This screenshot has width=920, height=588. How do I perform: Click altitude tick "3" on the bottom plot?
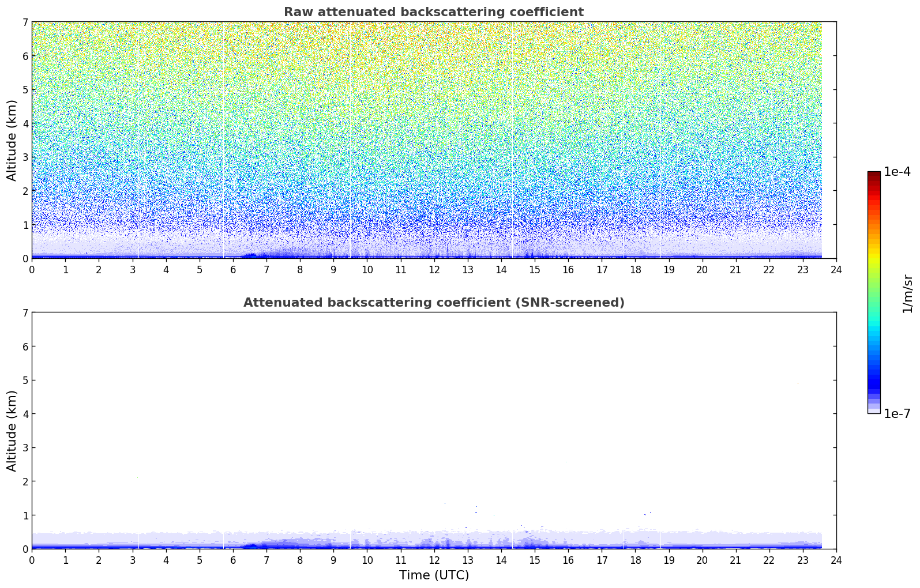pos(25,448)
